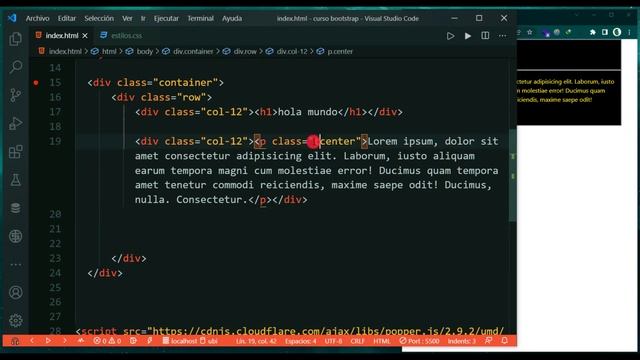
Task: Change file encoding via UTF-8
Action: click(333, 341)
